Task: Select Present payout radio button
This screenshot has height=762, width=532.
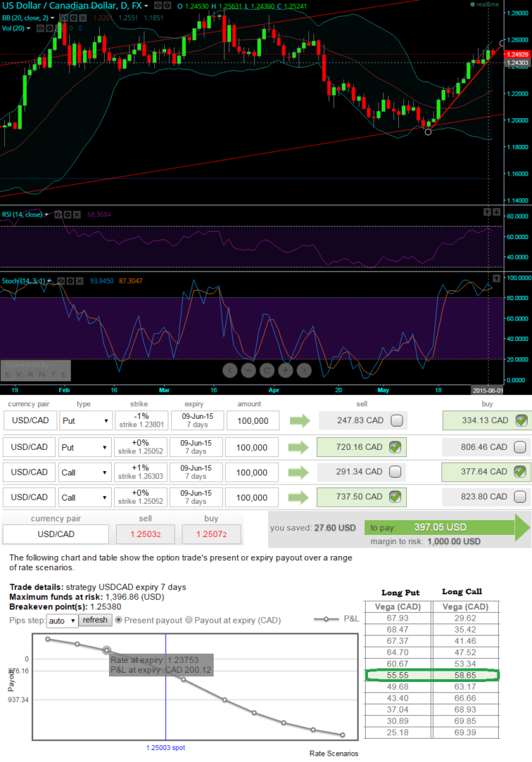Action: coord(118,620)
